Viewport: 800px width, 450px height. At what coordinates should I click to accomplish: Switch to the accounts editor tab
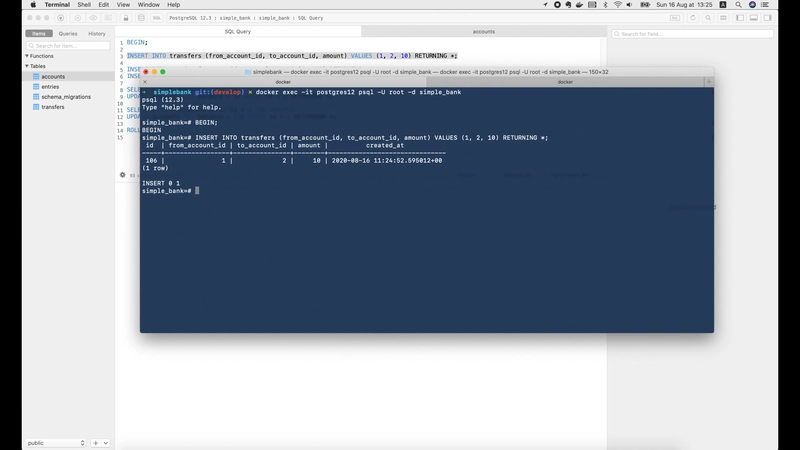[483, 32]
